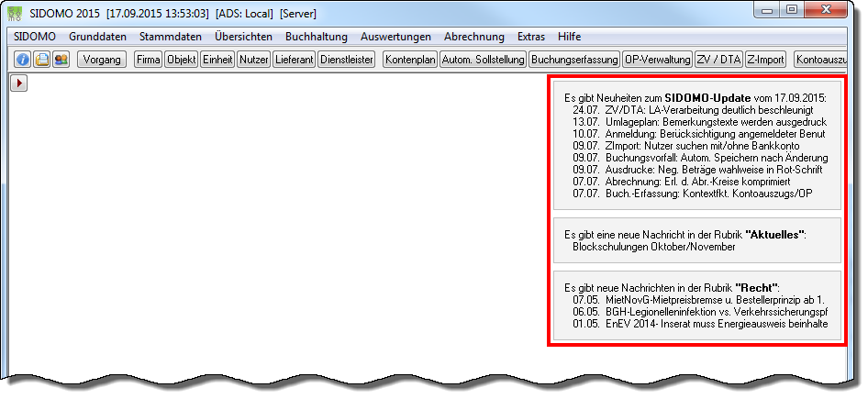Open the Grunddaten menu
The height and width of the screenshot is (399, 868).
pyautogui.click(x=98, y=37)
